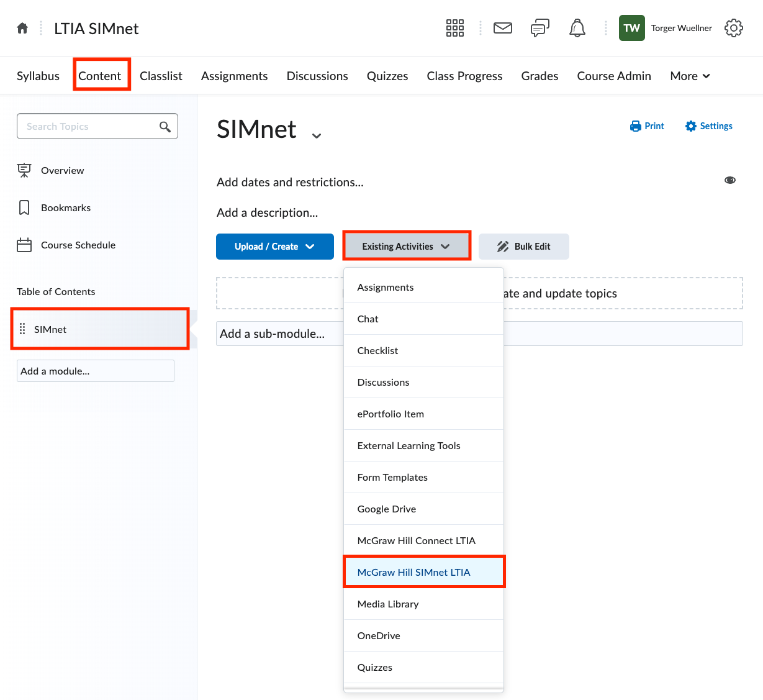Screen dimensions: 763x700
Task: Open the Upload / Create dropdown
Action: tap(275, 247)
